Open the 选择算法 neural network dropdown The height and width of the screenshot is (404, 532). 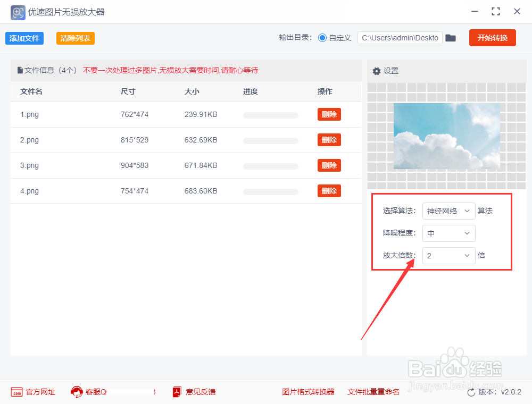click(448, 211)
